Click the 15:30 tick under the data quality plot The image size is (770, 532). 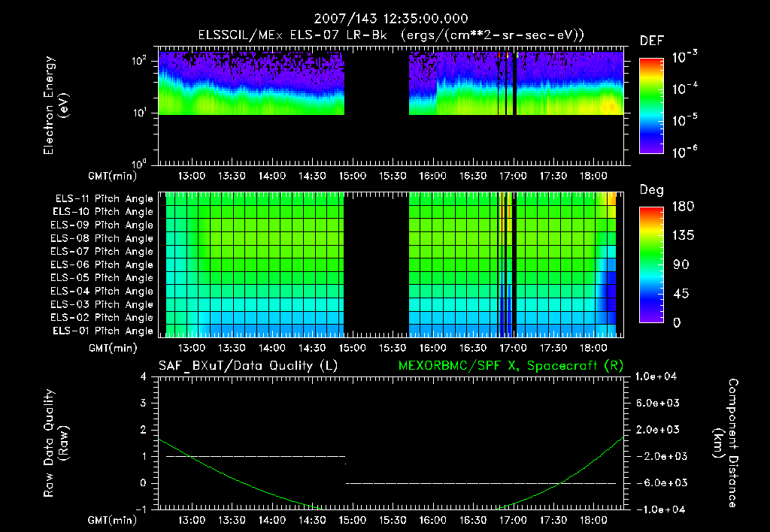tap(393, 520)
